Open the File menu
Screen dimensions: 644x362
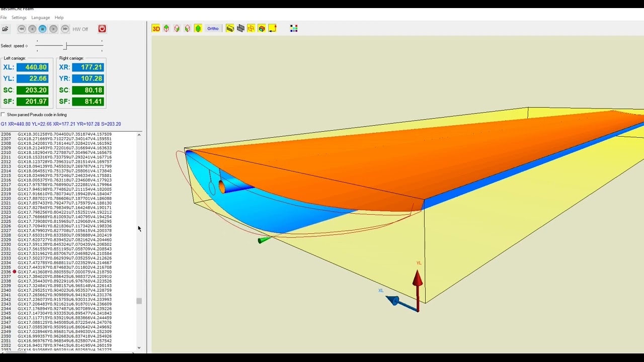click(4, 18)
